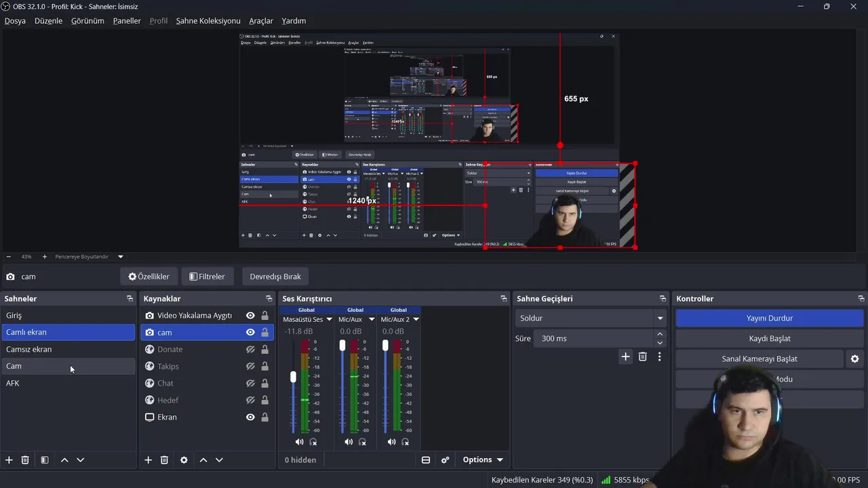Open Sahne Koleksiyonu menu
Viewport: 868px width, 488px height.
coord(208,20)
